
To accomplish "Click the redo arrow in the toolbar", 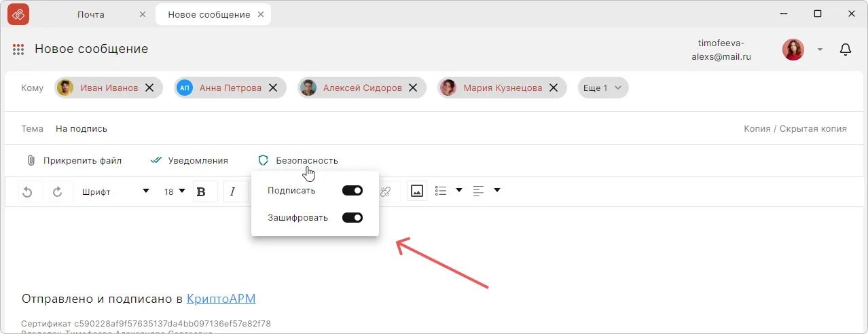I will pos(58,192).
